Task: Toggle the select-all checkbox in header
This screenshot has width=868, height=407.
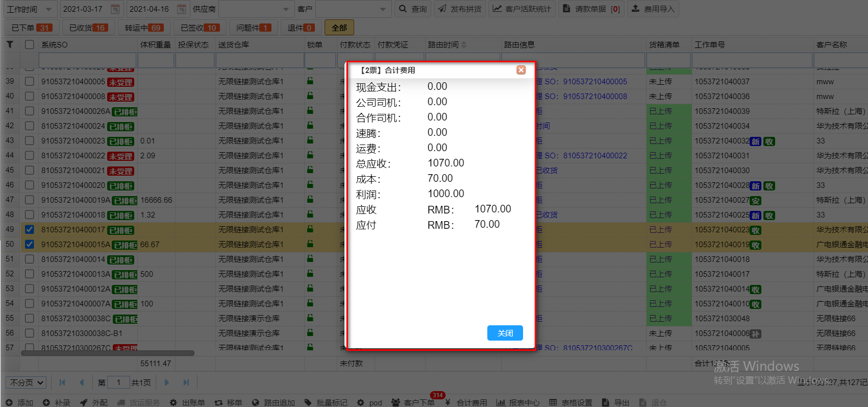Action: click(x=30, y=45)
